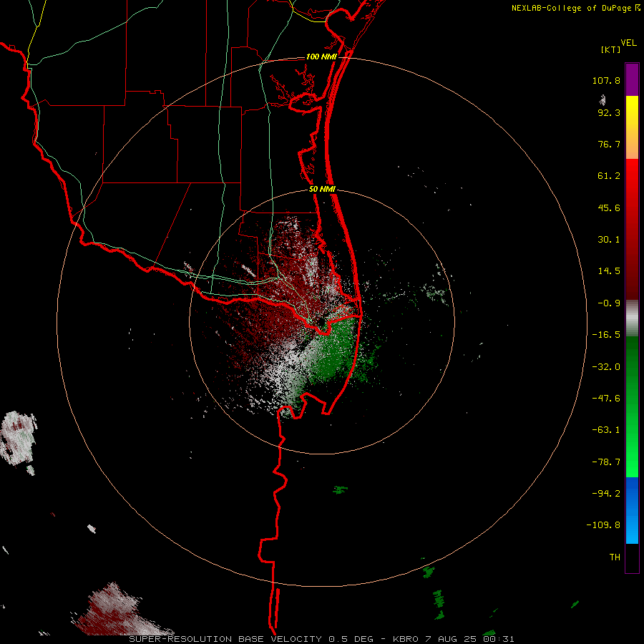The image size is (644, 644).
Task: Pick the purple segment of the color bar
Action: [632, 79]
